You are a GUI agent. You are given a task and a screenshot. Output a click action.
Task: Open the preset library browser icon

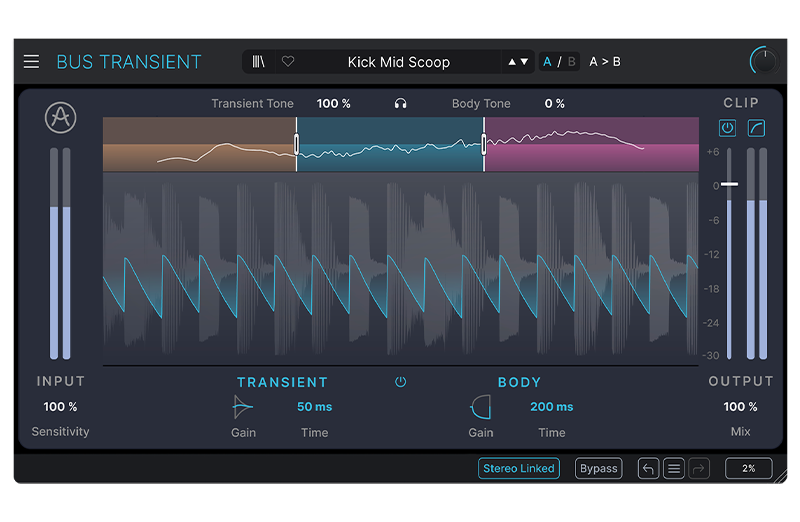pyautogui.click(x=259, y=62)
